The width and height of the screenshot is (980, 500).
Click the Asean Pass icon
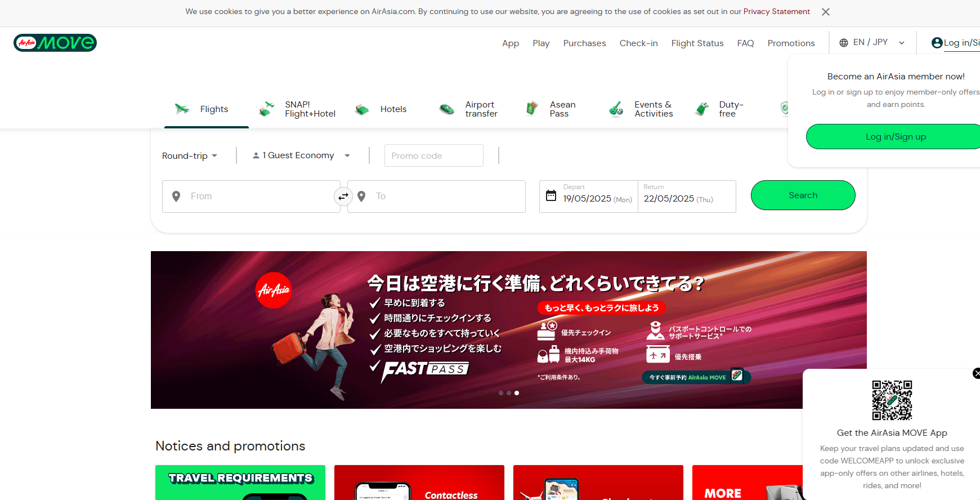point(531,109)
